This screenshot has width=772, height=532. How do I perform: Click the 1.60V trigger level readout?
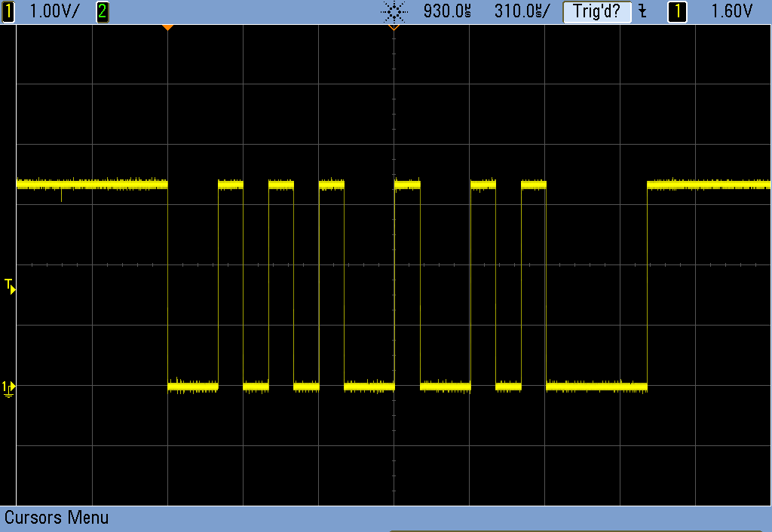coord(732,11)
